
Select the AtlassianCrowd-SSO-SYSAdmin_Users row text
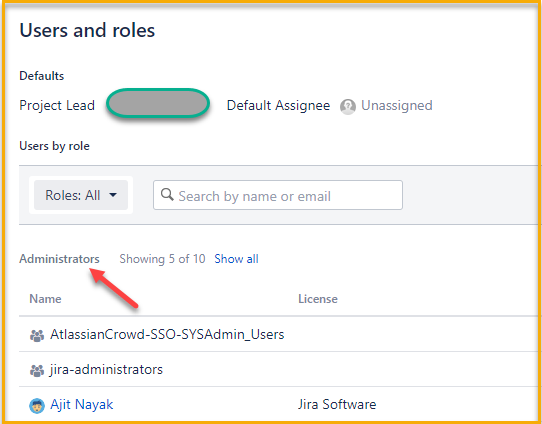[167, 335]
